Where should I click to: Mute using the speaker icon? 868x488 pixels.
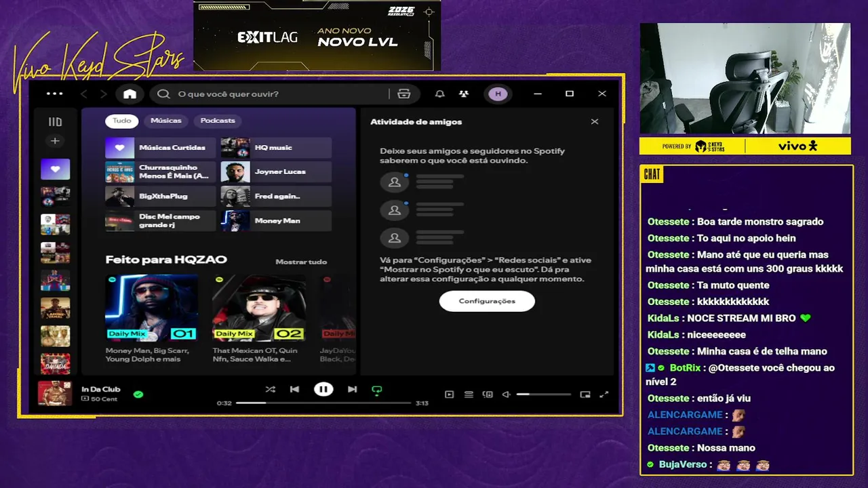point(506,394)
